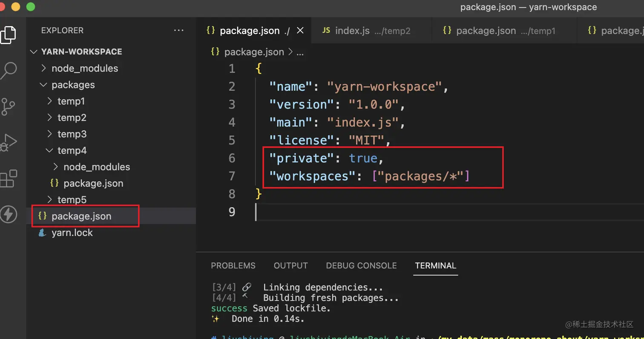Open package.json inside temp4 folder

coord(93,183)
